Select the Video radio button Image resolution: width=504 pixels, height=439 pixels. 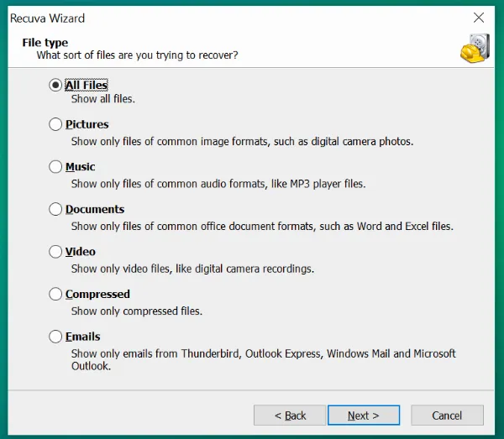pyautogui.click(x=56, y=252)
